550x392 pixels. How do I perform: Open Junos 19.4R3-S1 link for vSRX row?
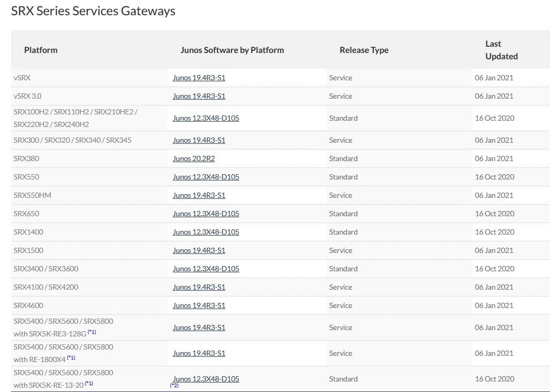pyautogui.click(x=199, y=78)
